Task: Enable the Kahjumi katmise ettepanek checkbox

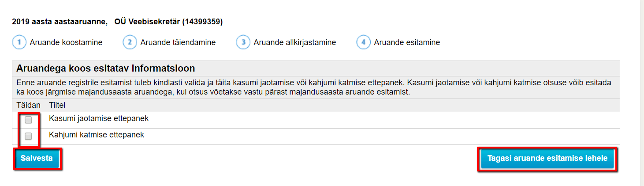Action: [29, 136]
